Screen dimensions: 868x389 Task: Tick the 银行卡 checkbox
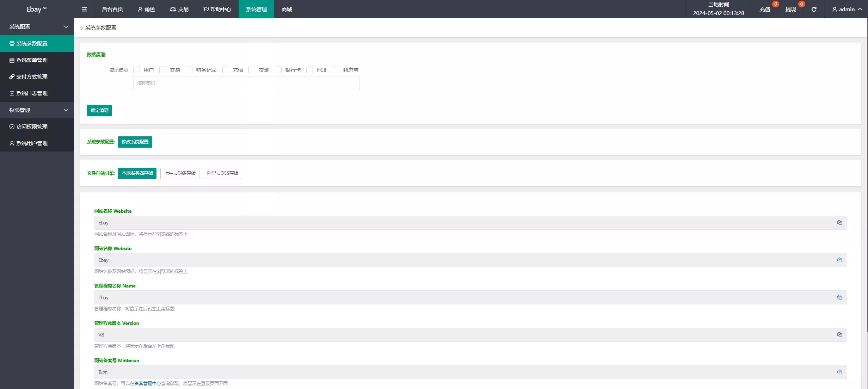pos(278,70)
